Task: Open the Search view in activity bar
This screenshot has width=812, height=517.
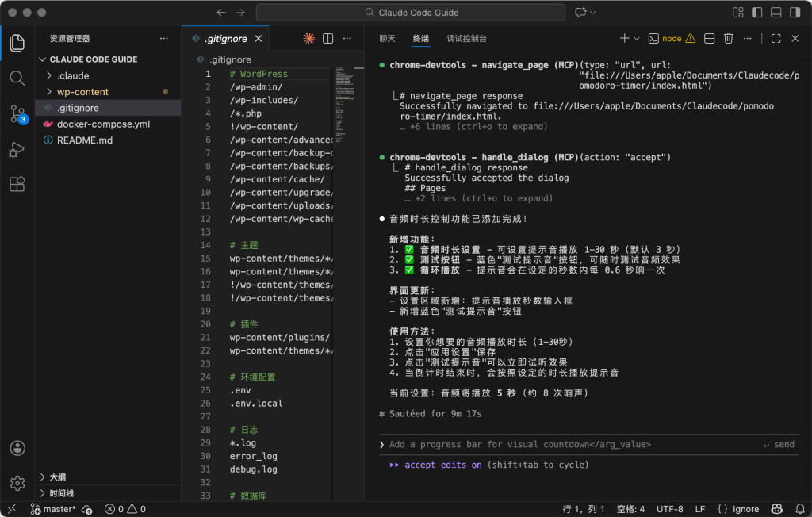Action: click(x=17, y=78)
